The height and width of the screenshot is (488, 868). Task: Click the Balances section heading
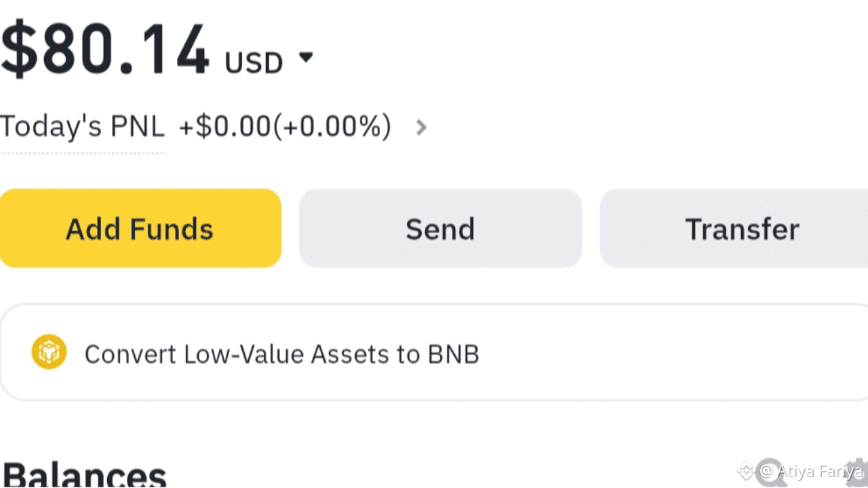(85, 474)
